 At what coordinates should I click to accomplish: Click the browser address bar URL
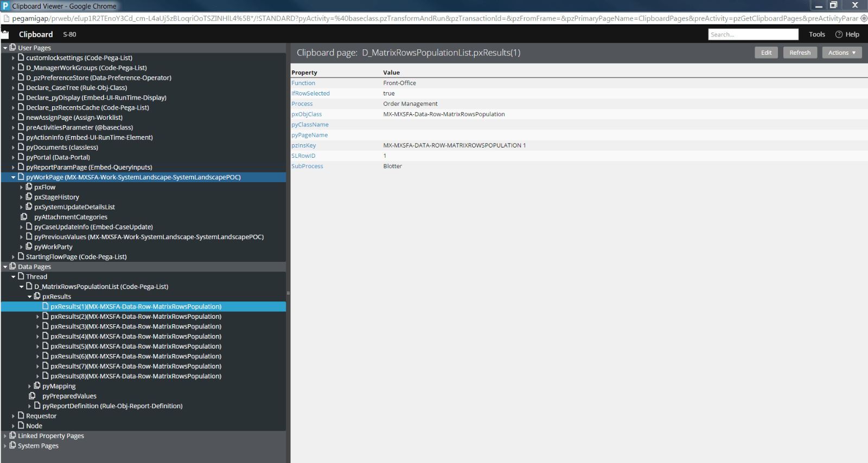pos(435,18)
